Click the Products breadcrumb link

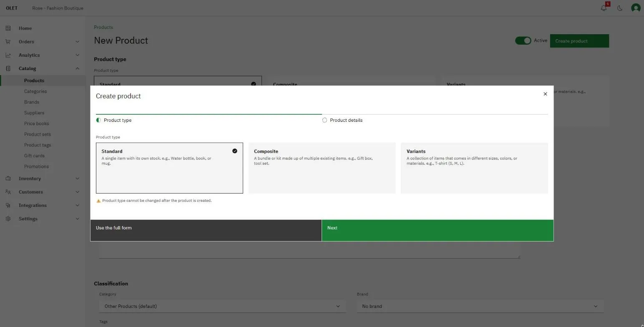click(x=103, y=27)
